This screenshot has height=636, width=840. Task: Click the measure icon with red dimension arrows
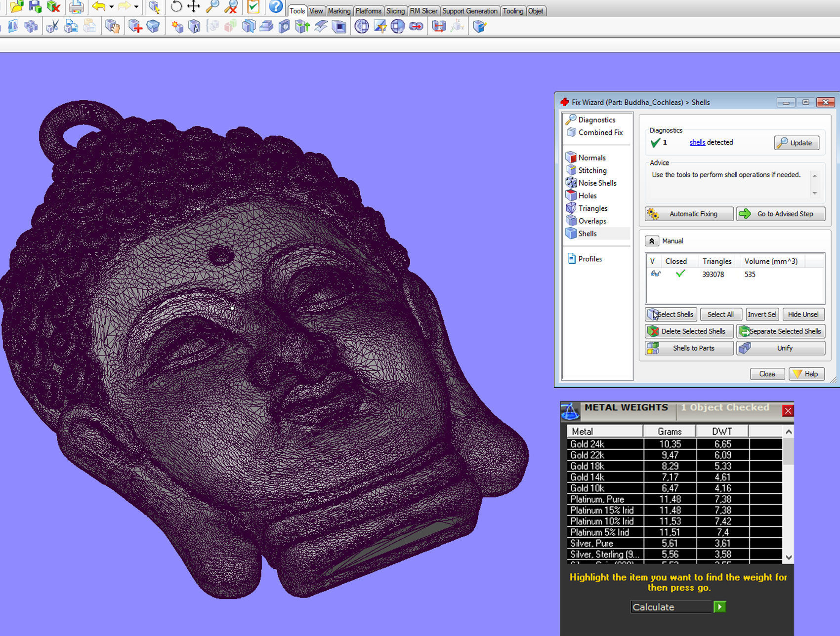pos(439,26)
